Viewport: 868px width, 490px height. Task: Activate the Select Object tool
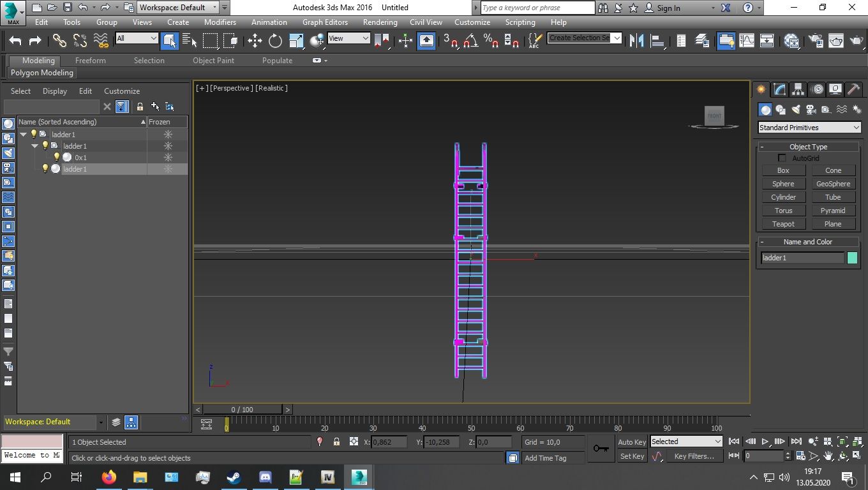170,41
